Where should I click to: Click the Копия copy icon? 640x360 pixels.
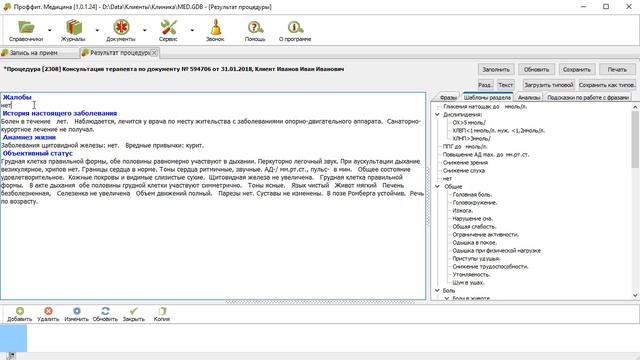pyautogui.click(x=162, y=311)
